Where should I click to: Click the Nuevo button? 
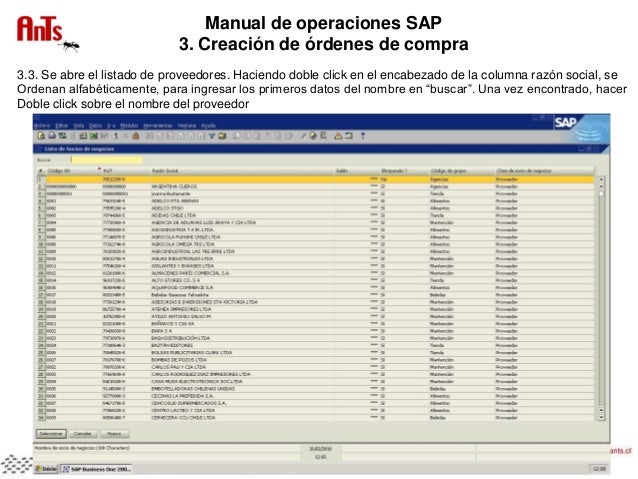pos(114,434)
